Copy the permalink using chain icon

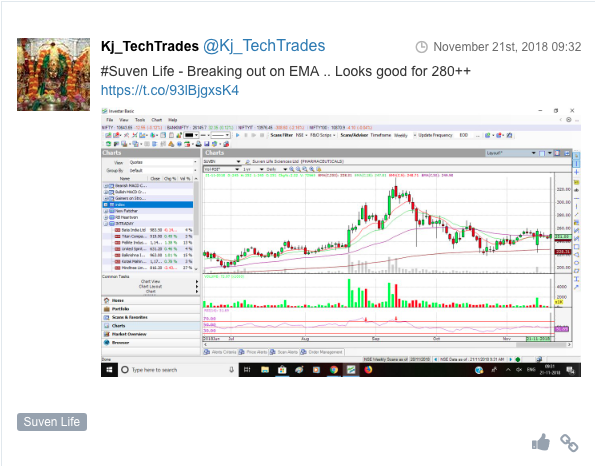pos(569,442)
